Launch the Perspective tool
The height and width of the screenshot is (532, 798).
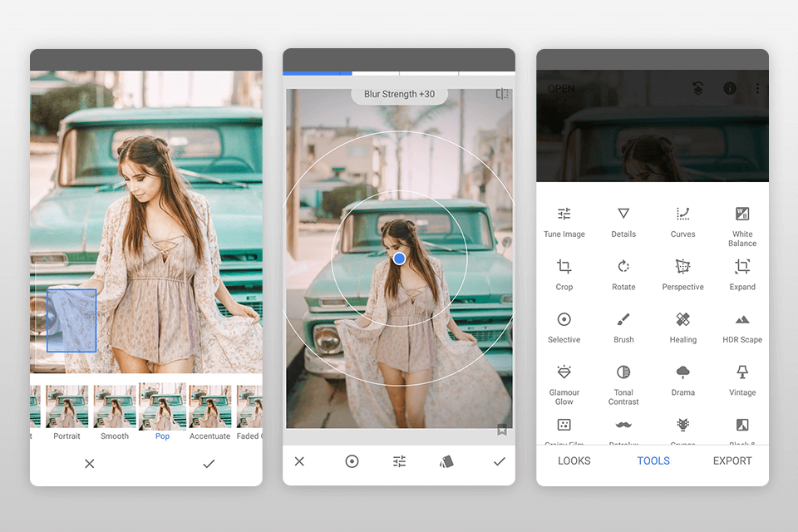coord(682,273)
